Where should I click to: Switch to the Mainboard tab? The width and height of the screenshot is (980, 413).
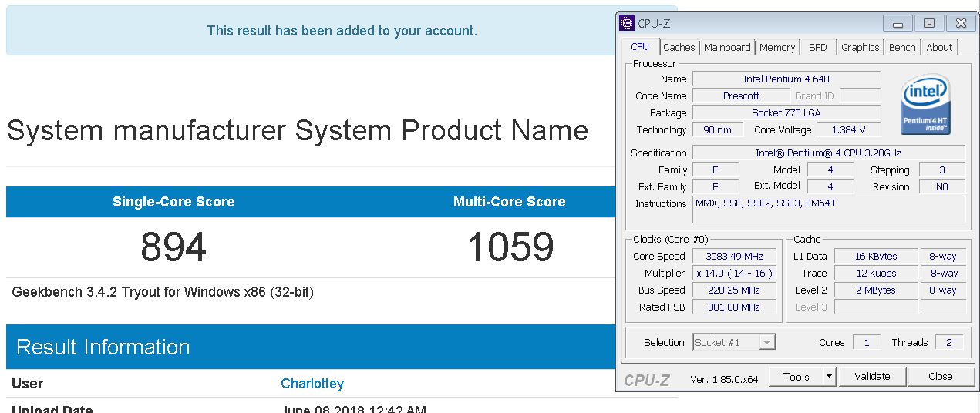(x=727, y=47)
